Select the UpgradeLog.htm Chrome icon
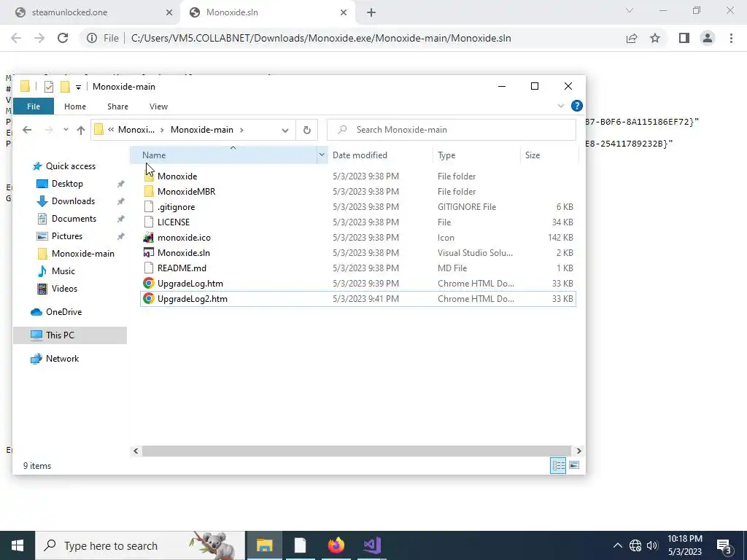 (149, 284)
